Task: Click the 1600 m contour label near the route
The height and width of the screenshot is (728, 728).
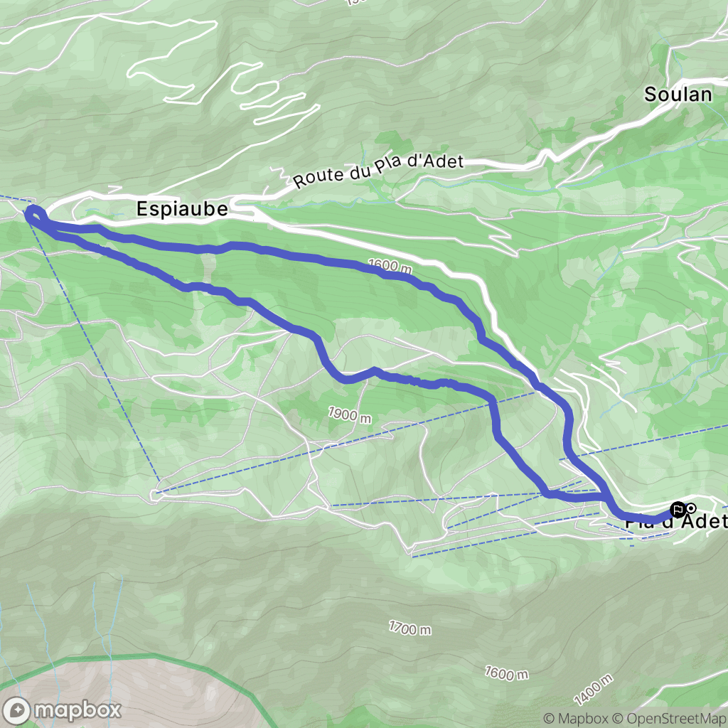Action: click(x=390, y=266)
